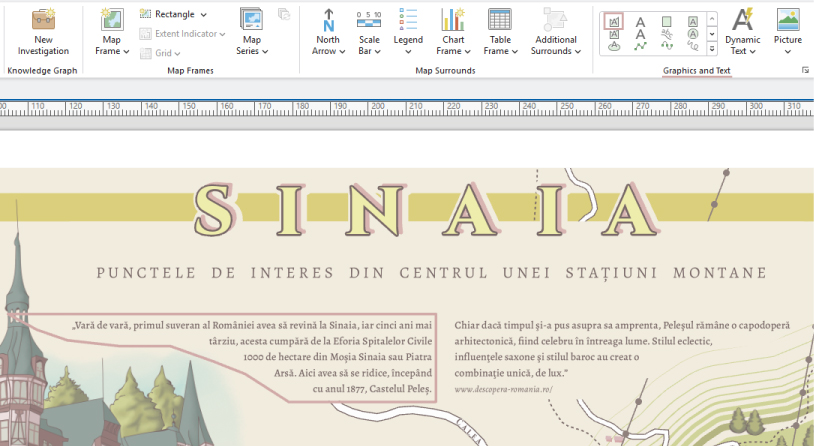
Task: Click the www.descopera-romania.ro text on the map
Action: 503,388
